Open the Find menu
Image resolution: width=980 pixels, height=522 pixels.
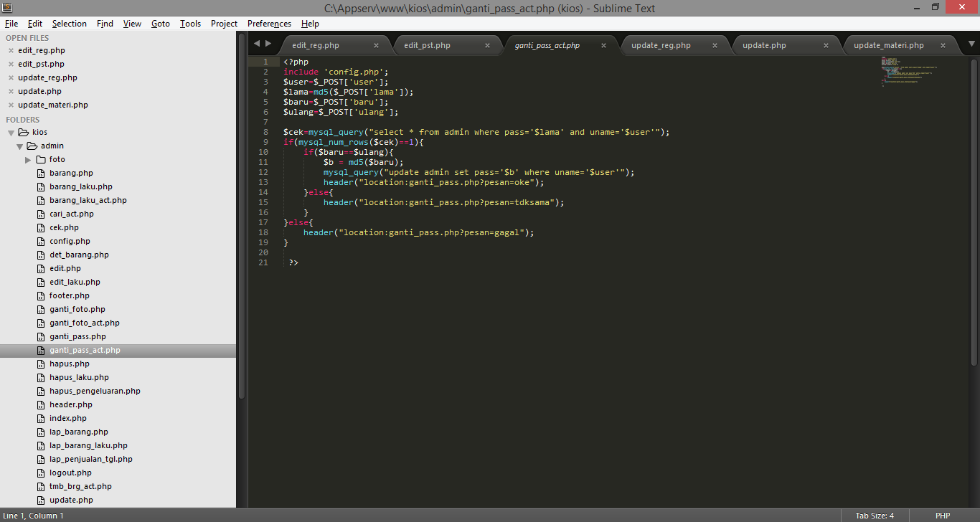pos(105,24)
